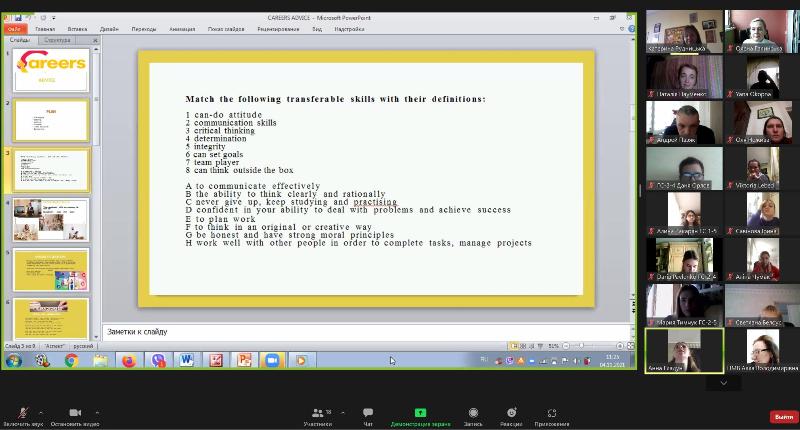This screenshot has height=430, width=800.
Task: Open Google Chrome from taskbar
Action: click(x=71, y=361)
